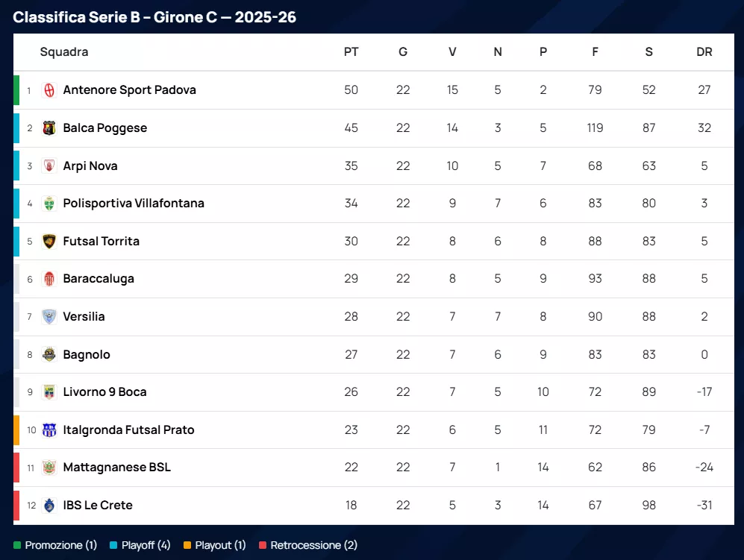Click the Arpi Nova club crest
This screenshot has width=744, height=560.
point(49,166)
